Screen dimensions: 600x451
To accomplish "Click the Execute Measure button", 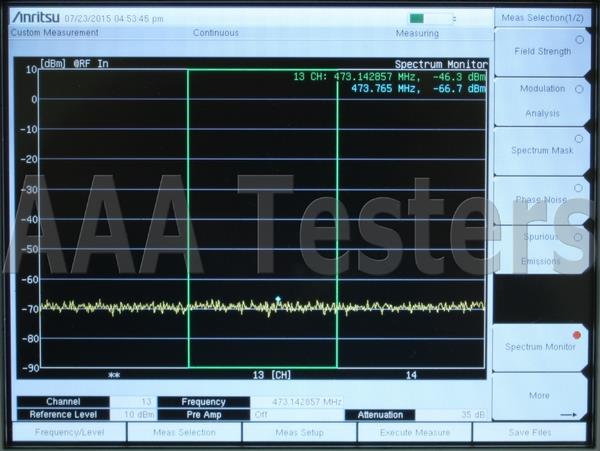I will [x=415, y=432].
